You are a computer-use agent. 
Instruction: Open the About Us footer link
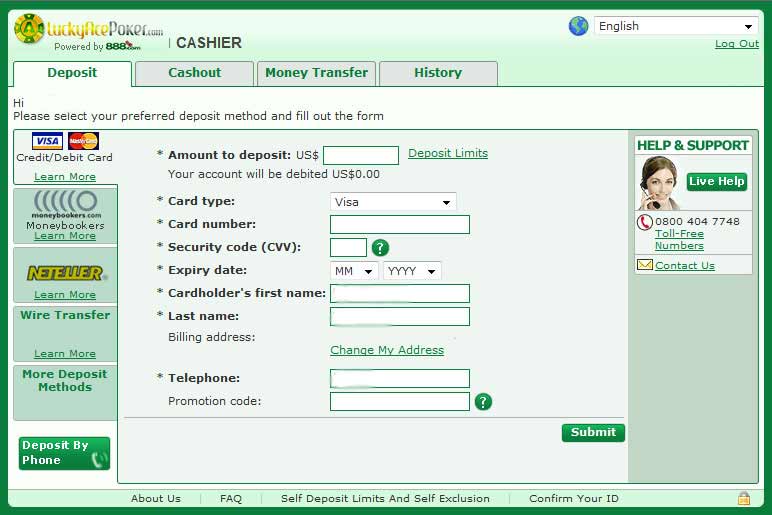156,498
